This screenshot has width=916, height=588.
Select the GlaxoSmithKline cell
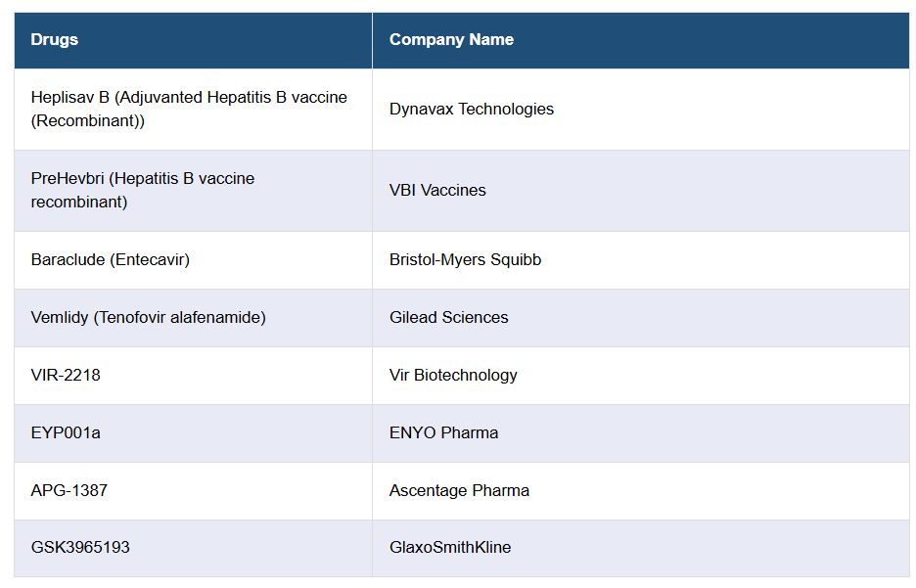450,548
